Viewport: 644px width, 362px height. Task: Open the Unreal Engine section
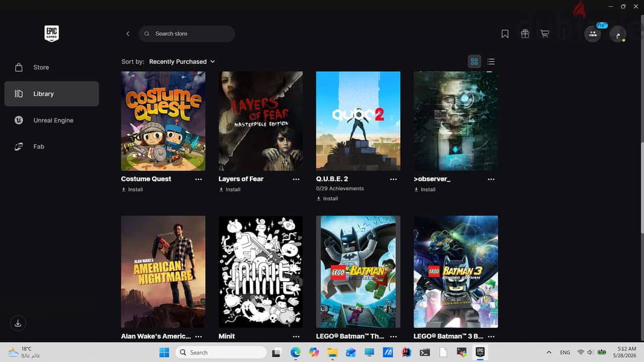tap(51, 120)
